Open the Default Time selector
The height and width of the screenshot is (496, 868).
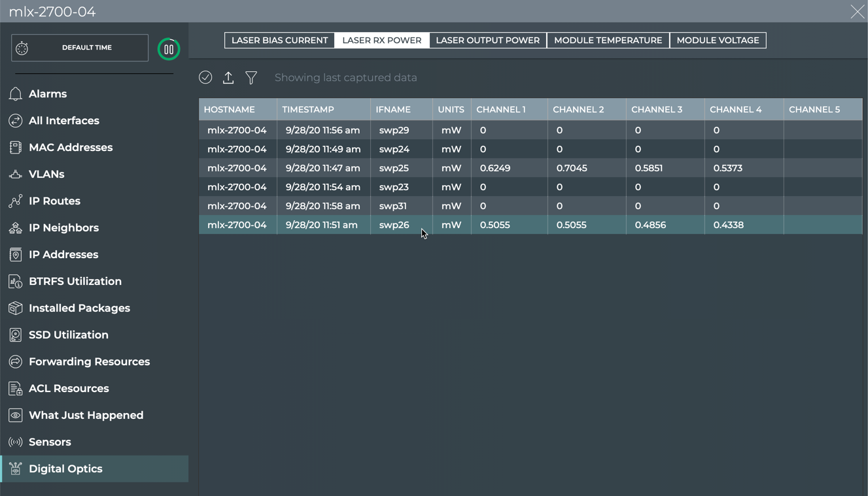pos(80,48)
